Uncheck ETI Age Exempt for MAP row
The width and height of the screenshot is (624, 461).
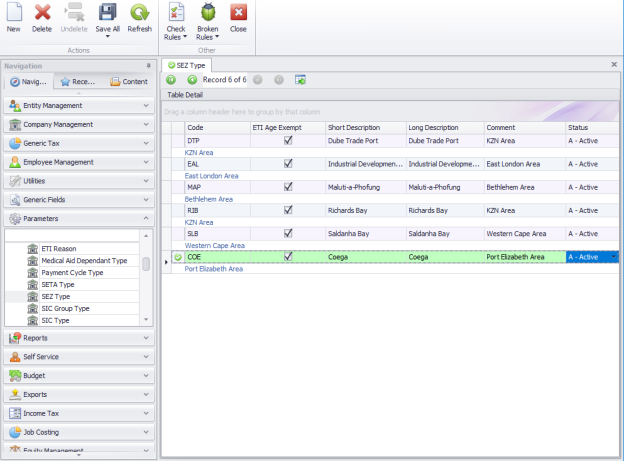pos(288,187)
